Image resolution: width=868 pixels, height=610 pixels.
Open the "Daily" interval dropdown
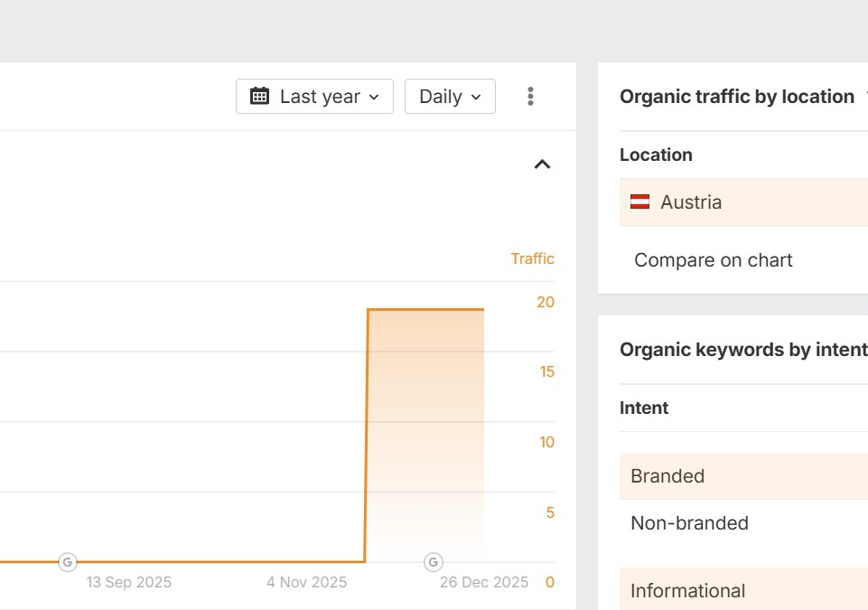pyautogui.click(x=450, y=97)
